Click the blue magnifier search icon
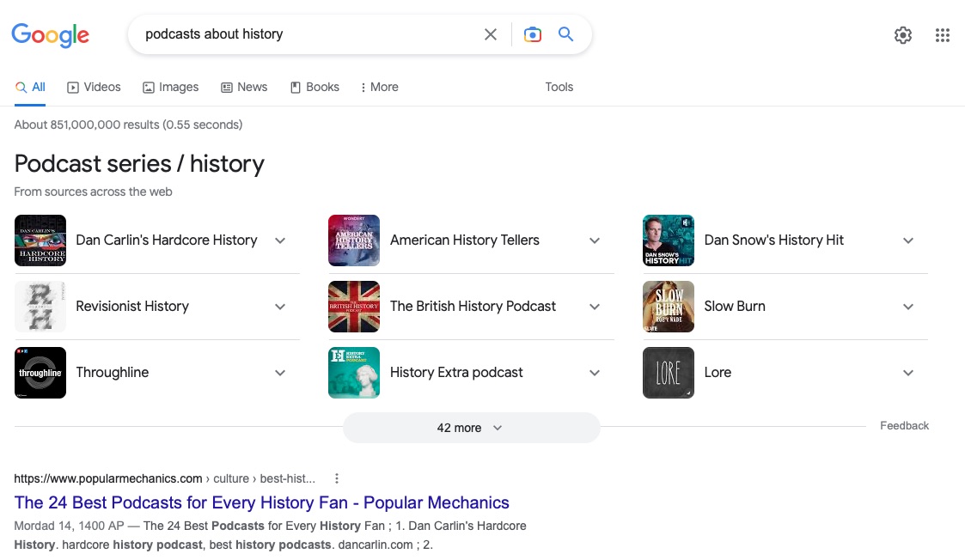 tap(565, 34)
